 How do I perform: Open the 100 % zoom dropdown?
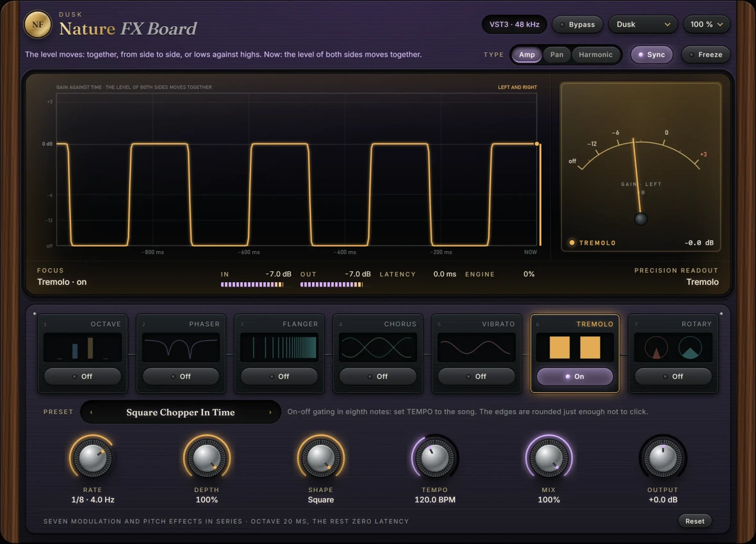707,25
